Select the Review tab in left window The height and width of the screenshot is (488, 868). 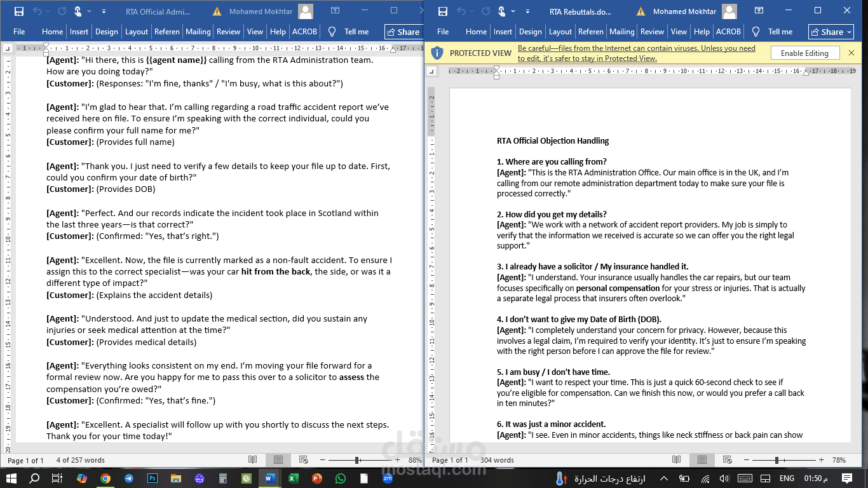click(x=228, y=32)
